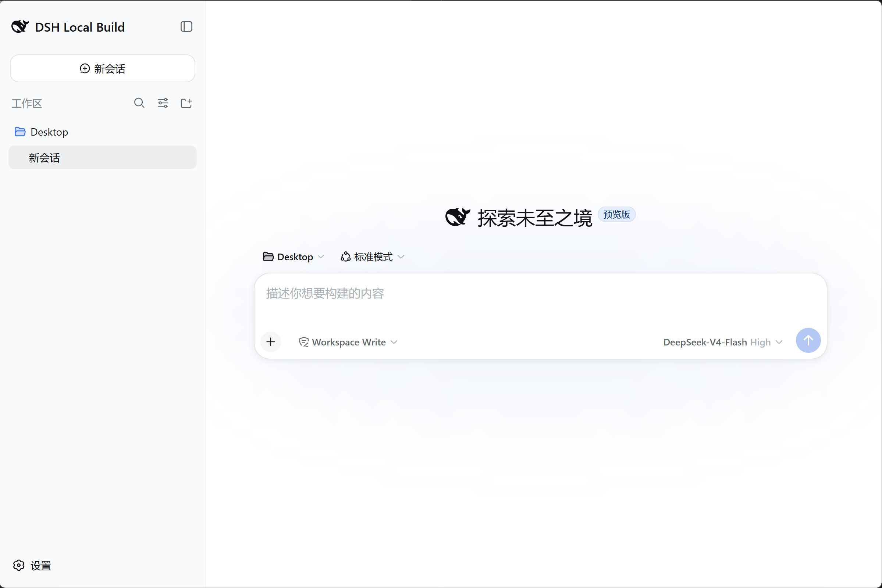This screenshot has width=882, height=588.
Task: Search workspaces with the magnifier icon
Action: pos(139,103)
